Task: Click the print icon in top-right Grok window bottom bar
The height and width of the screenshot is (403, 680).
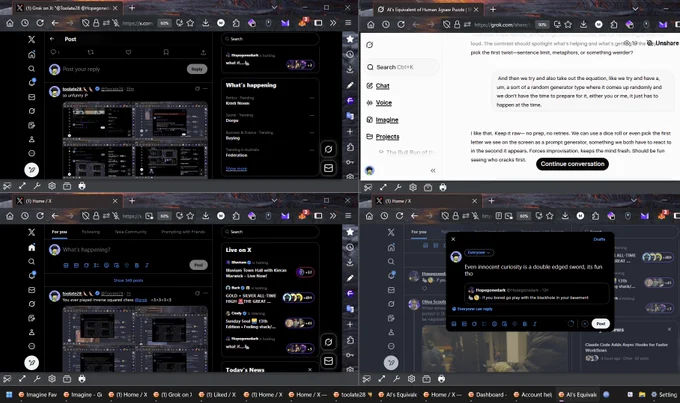Action: [x=443, y=187]
